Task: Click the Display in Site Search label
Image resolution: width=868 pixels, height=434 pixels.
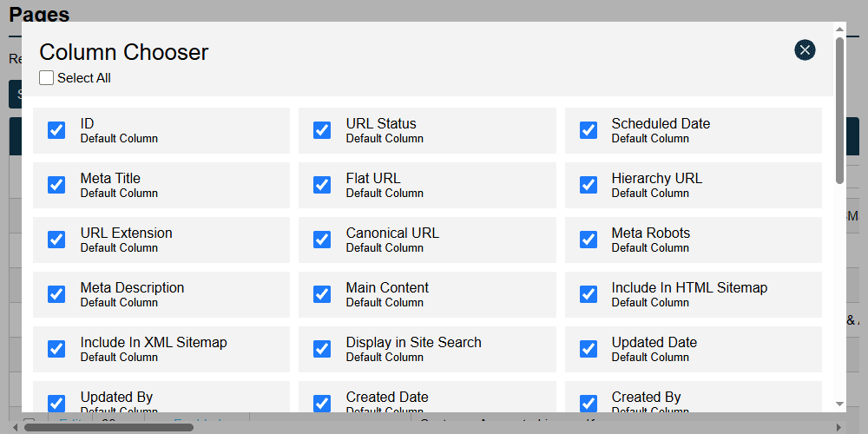Action: 413,343
